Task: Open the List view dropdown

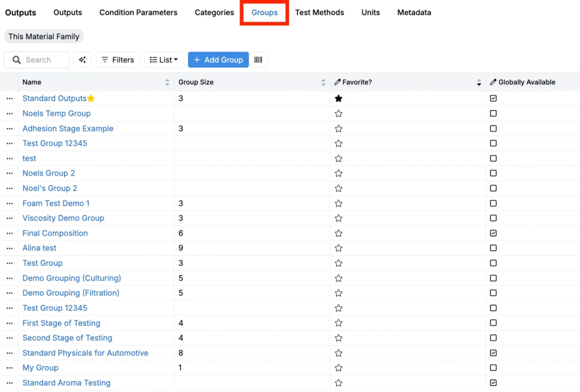Action: point(164,59)
